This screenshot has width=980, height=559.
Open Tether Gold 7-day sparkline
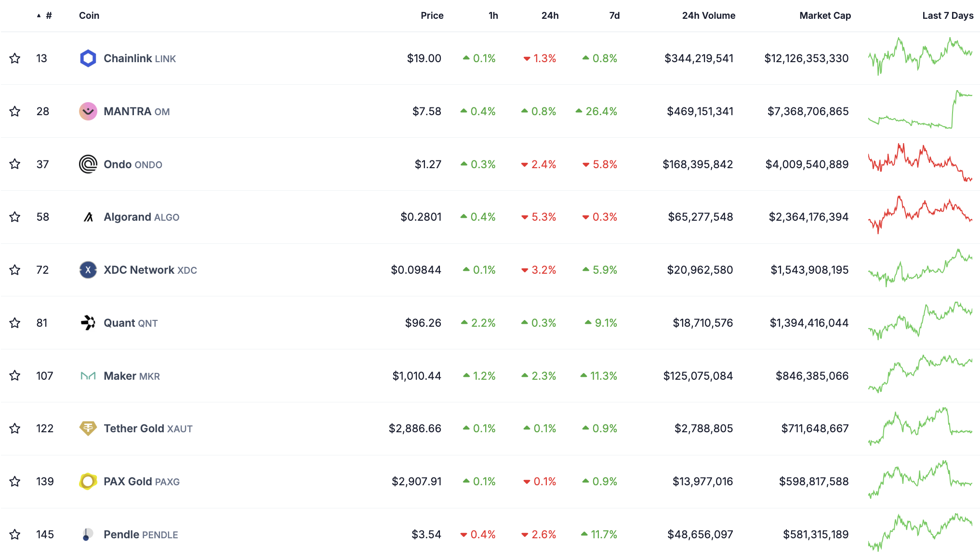point(920,426)
